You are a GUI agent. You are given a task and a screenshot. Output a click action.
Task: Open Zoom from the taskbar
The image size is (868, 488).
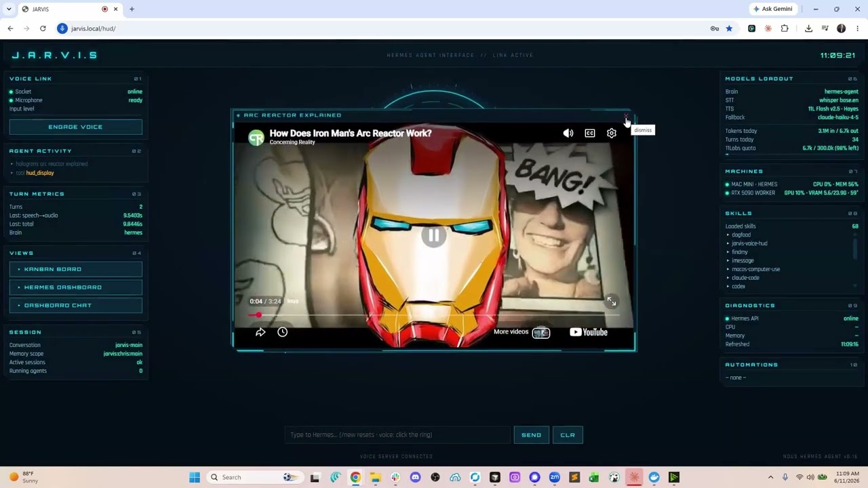click(555, 477)
